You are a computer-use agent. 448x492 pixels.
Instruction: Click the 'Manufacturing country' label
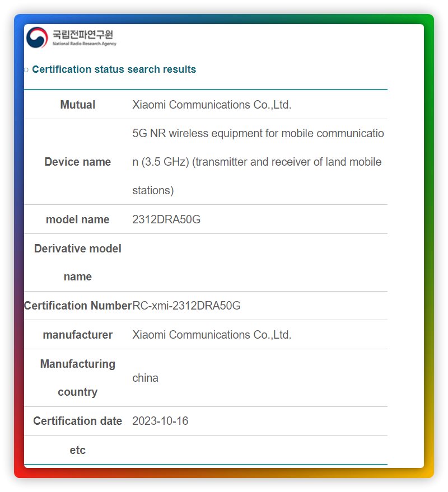click(77, 378)
